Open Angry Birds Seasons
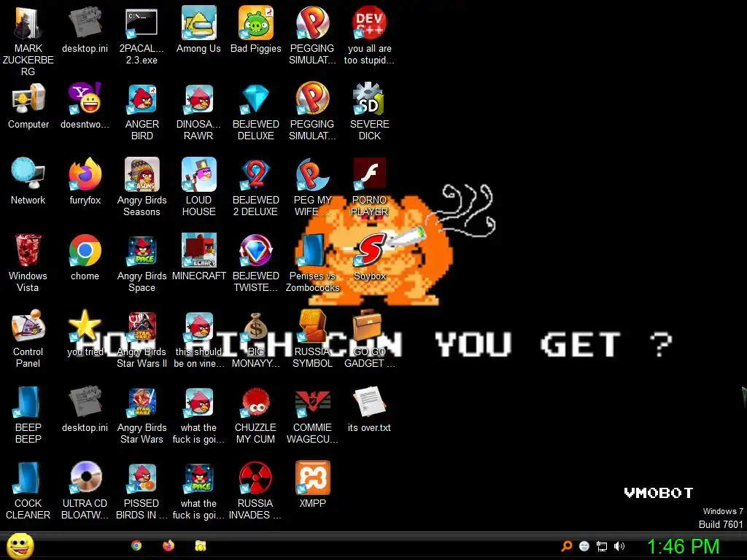 pyautogui.click(x=142, y=174)
